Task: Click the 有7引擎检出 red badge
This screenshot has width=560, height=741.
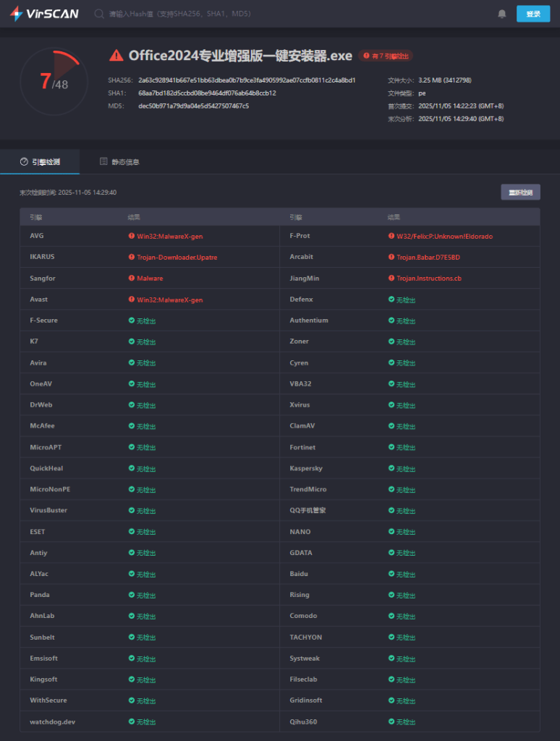Action: [x=386, y=56]
